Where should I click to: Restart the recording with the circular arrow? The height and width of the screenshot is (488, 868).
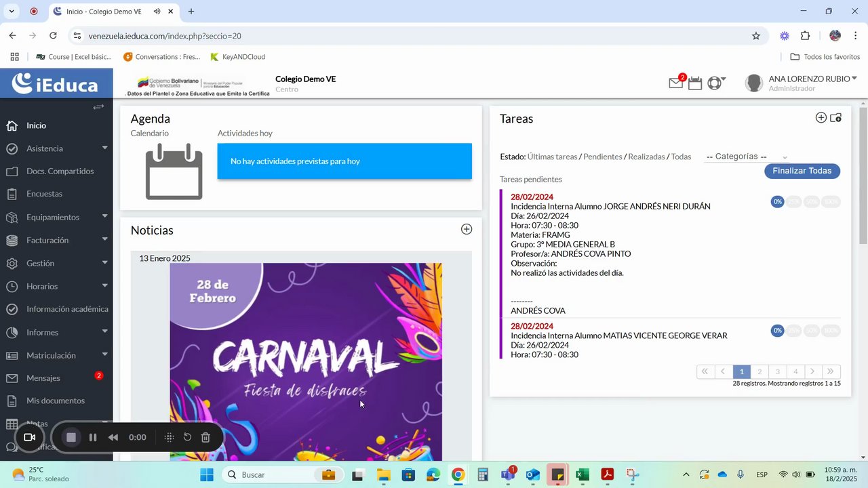188,437
